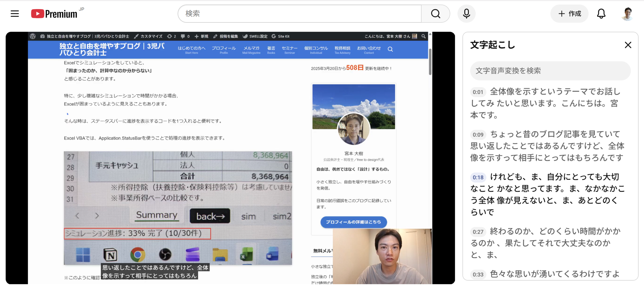
Task: Click the left sheet-scroll chevron
Action: (x=77, y=216)
